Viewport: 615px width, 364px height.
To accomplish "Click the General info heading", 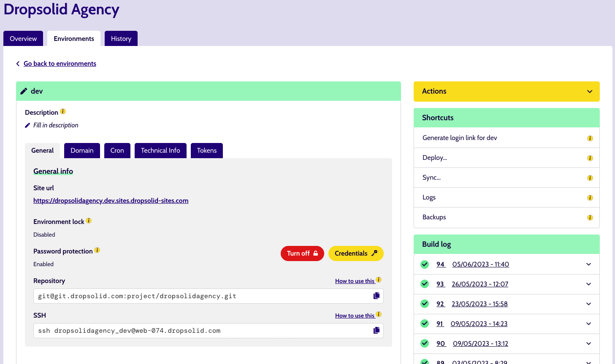I will 53,171.
